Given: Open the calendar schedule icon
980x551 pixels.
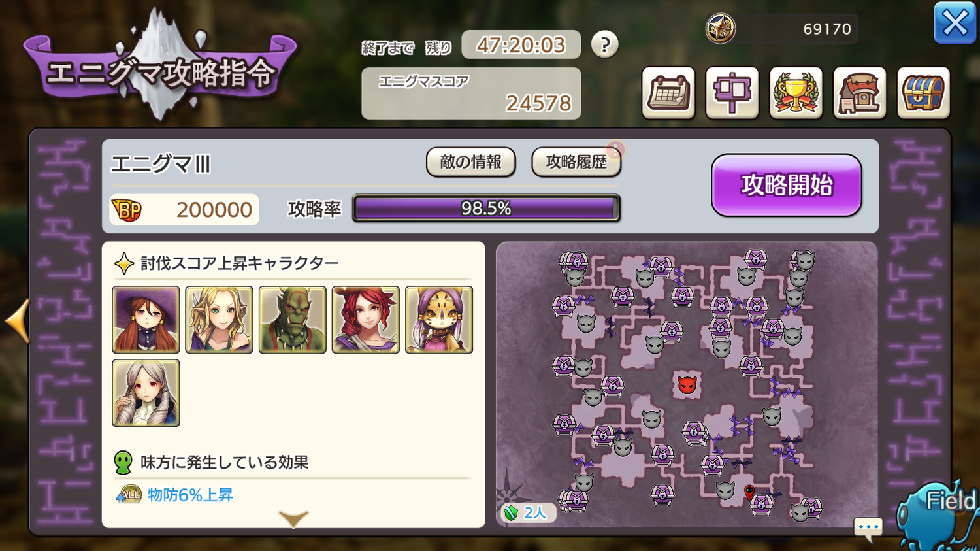Looking at the screenshot, I should click(668, 93).
